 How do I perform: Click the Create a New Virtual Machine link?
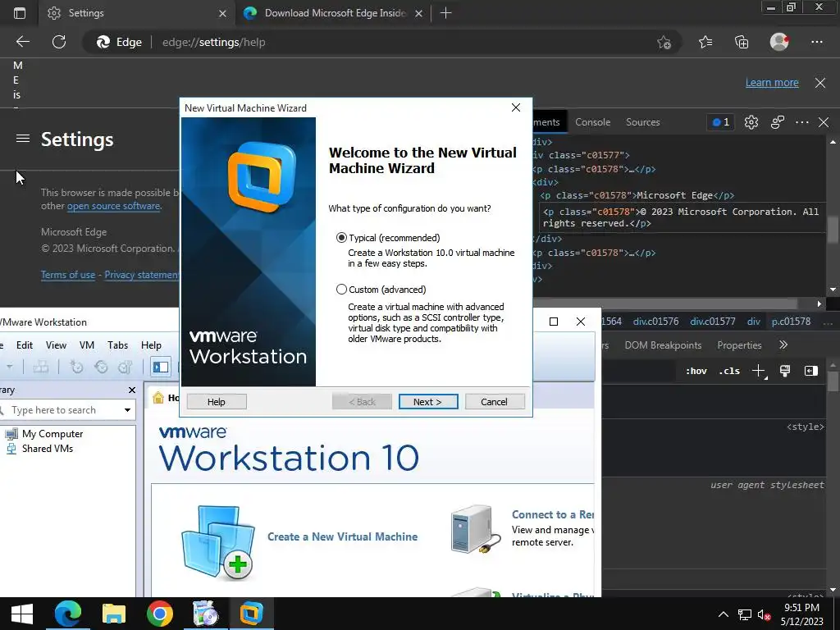[342, 536]
